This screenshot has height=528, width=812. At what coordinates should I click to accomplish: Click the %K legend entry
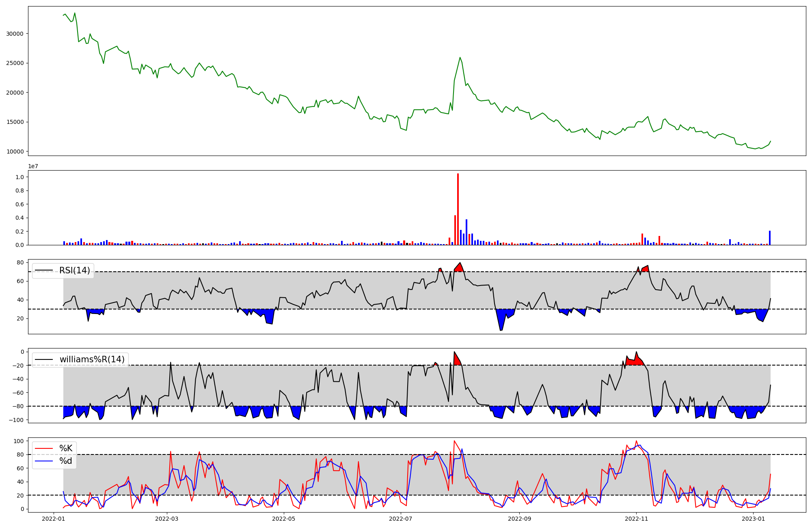tap(65, 448)
